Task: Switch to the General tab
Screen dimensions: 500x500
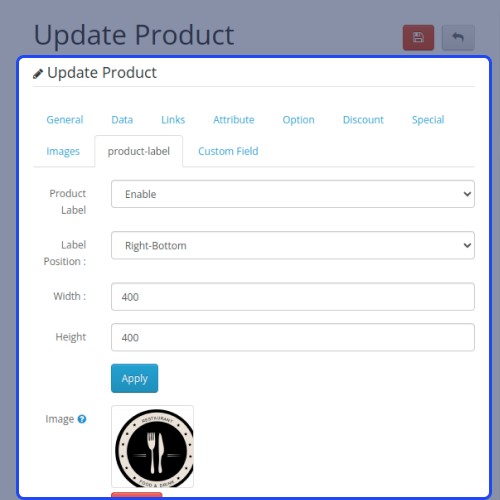Action: 65,120
